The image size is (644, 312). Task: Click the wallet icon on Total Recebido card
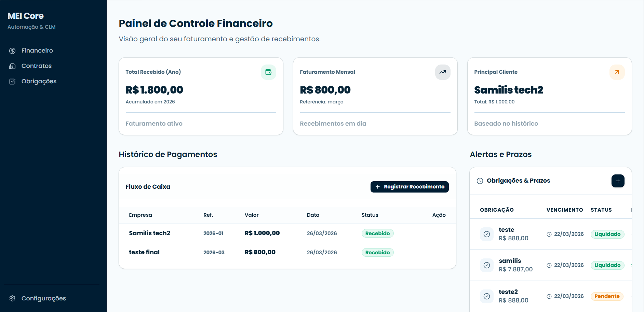pyautogui.click(x=268, y=72)
